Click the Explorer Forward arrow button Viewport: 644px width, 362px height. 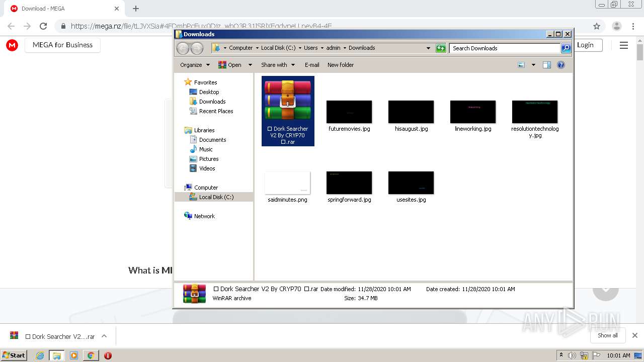197,48
